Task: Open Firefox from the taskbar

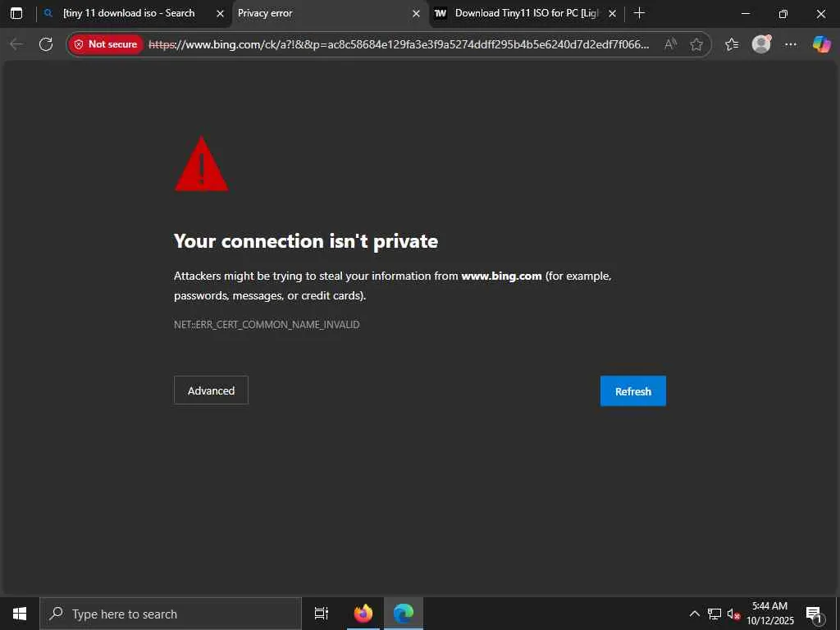Action: point(363,614)
